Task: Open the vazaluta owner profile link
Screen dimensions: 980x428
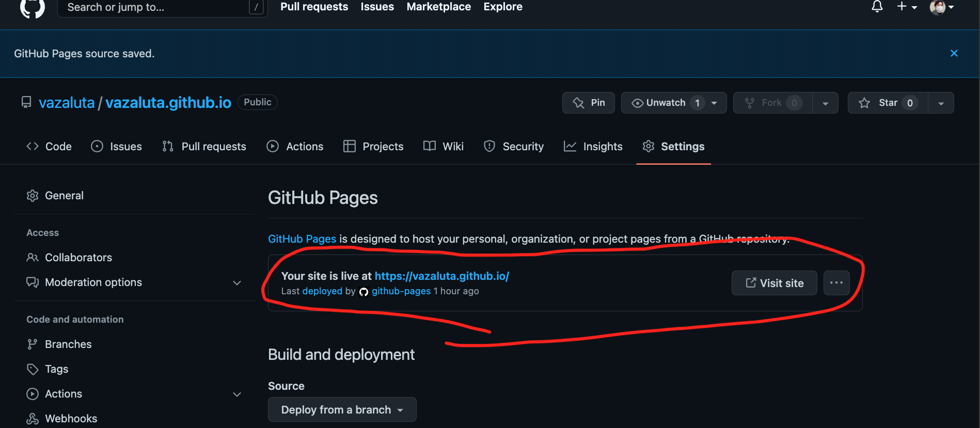Action: 67,103
